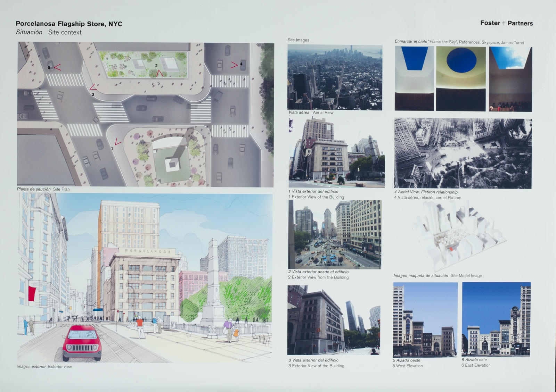This screenshot has height=392, width=556.
Task: Open photo 1 Exterior View of the Building
Action: tap(336, 153)
